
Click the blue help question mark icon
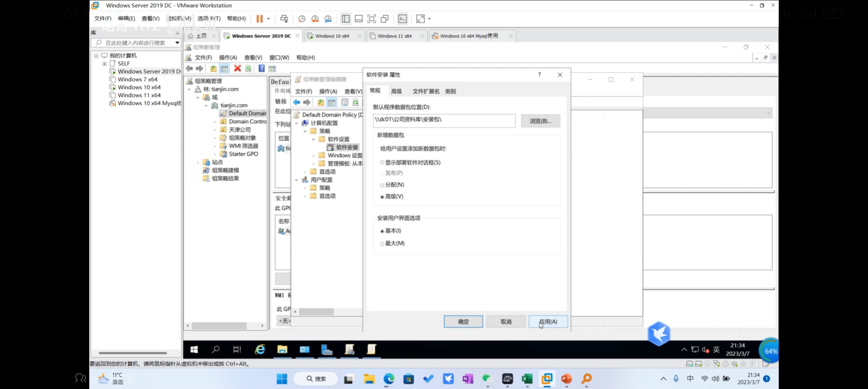point(262,68)
